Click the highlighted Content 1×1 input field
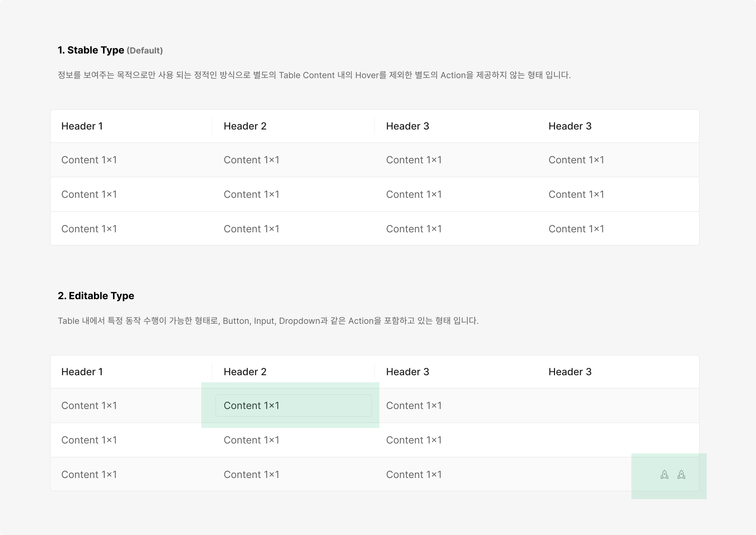 [293, 405]
